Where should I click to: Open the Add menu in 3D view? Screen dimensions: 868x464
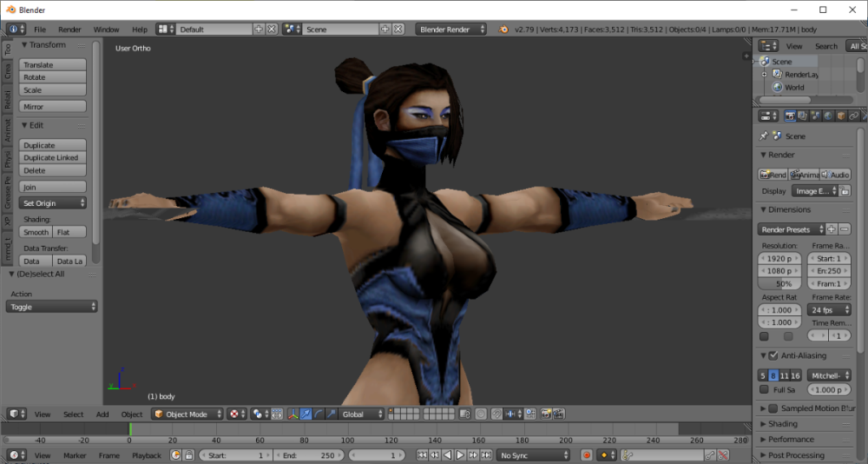tap(102, 414)
